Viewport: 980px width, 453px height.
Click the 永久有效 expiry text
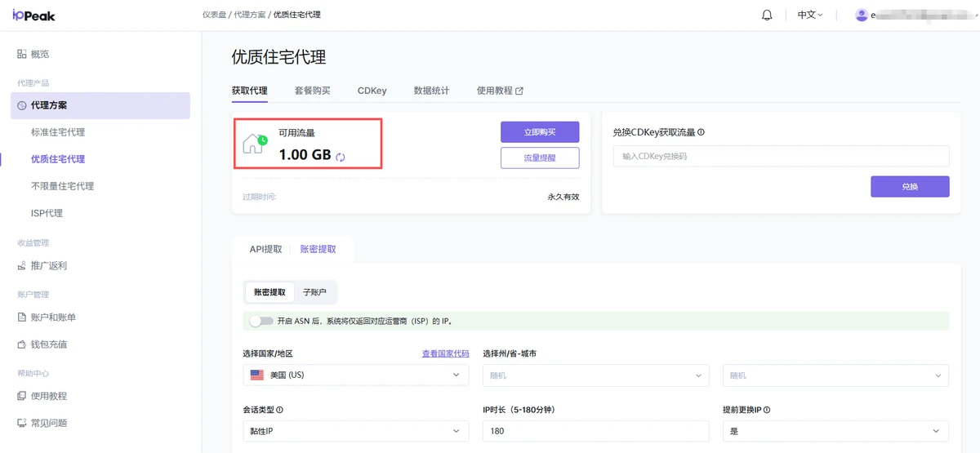[x=563, y=197]
